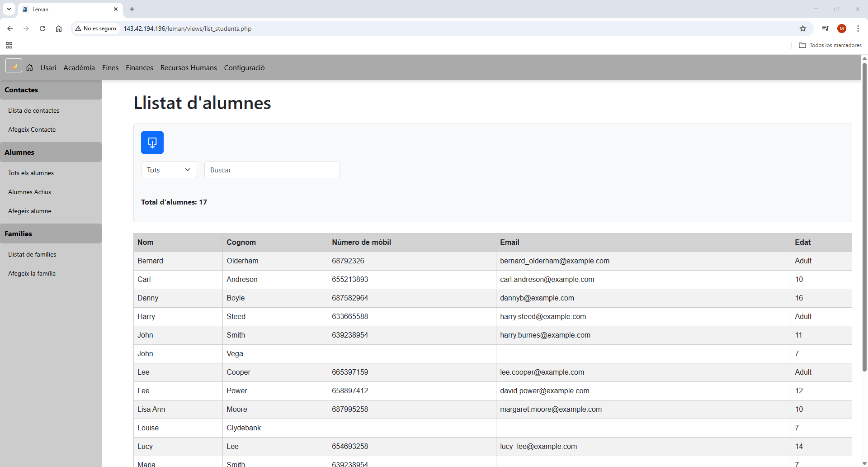This screenshot has width=868, height=467.
Task: Open Llista de contactes
Action: [x=34, y=110]
